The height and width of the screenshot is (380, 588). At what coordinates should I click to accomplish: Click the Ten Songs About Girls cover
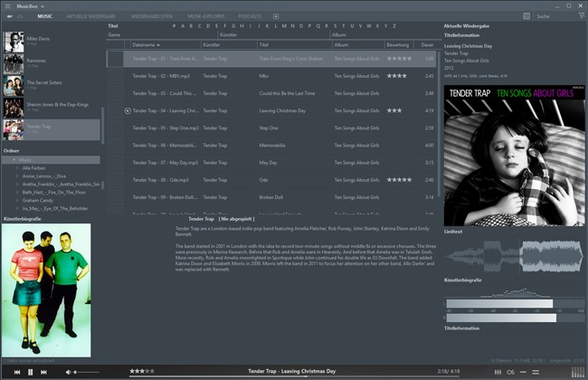click(514, 156)
